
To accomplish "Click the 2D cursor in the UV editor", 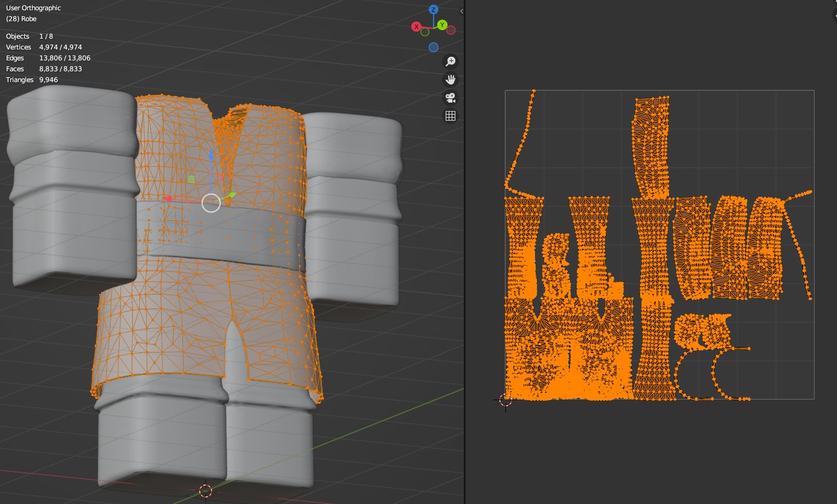I will coord(505,400).
